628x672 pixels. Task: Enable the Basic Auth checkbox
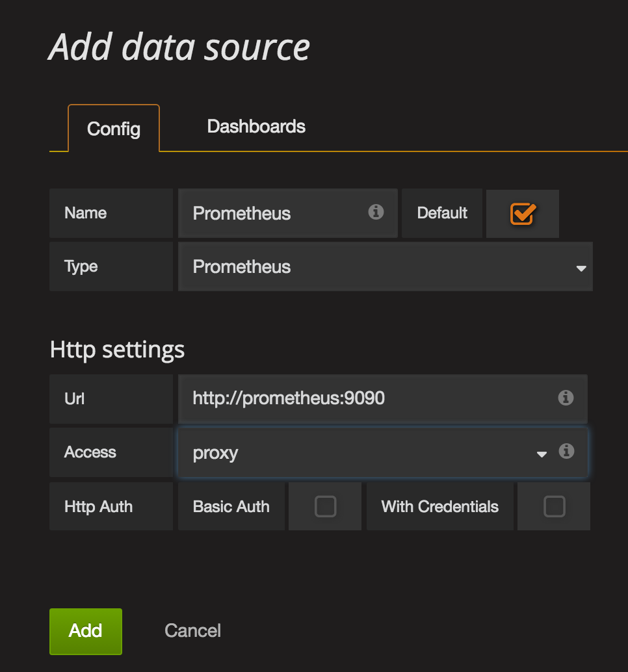(x=325, y=506)
